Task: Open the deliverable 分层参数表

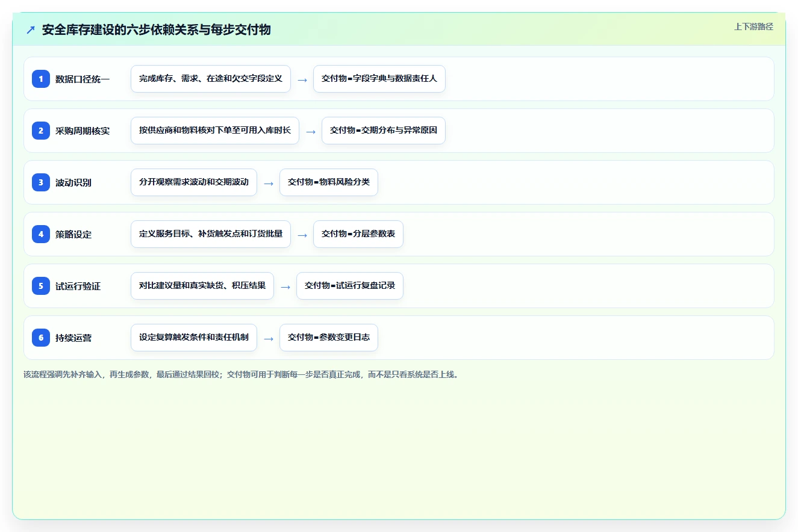Action: pyautogui.click(x=358, y=234)
